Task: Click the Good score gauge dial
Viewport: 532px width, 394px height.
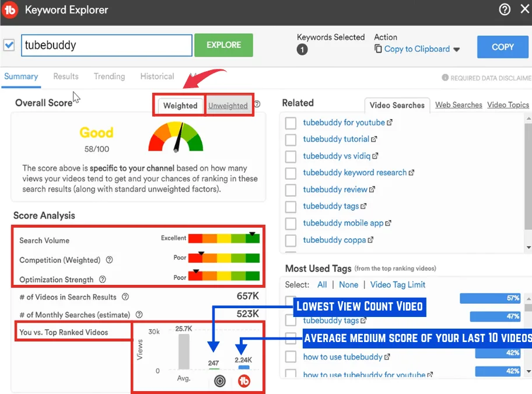Action: tap(176, 137)
